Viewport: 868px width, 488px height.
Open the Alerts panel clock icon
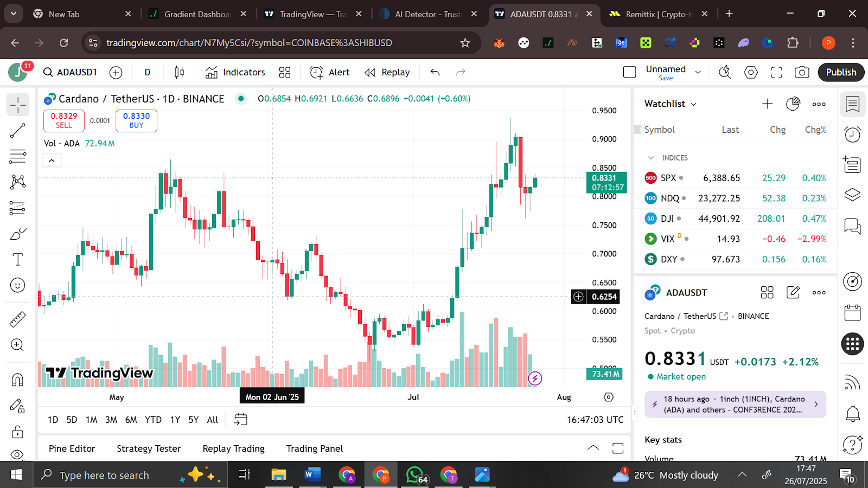852,134
